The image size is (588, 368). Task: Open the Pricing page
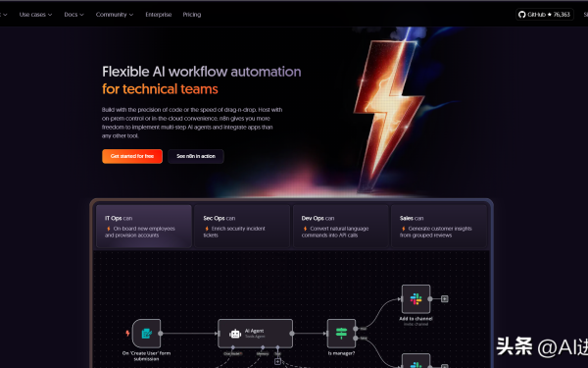coord(192,15)
